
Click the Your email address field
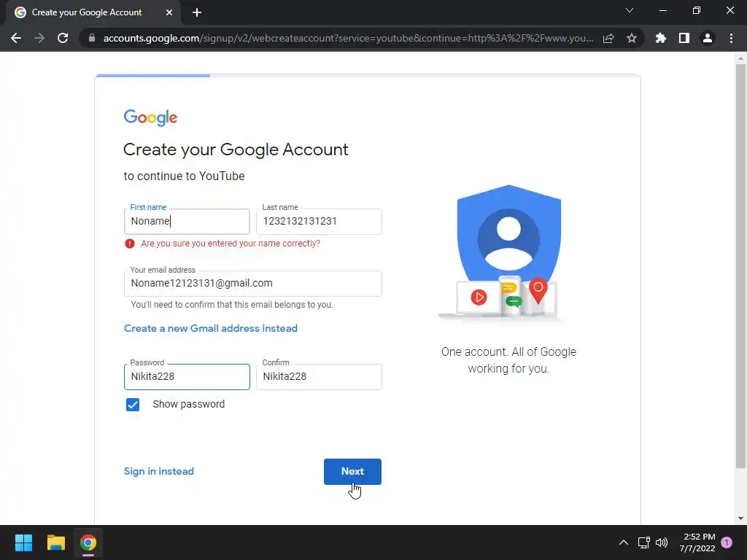click(252, 284)
